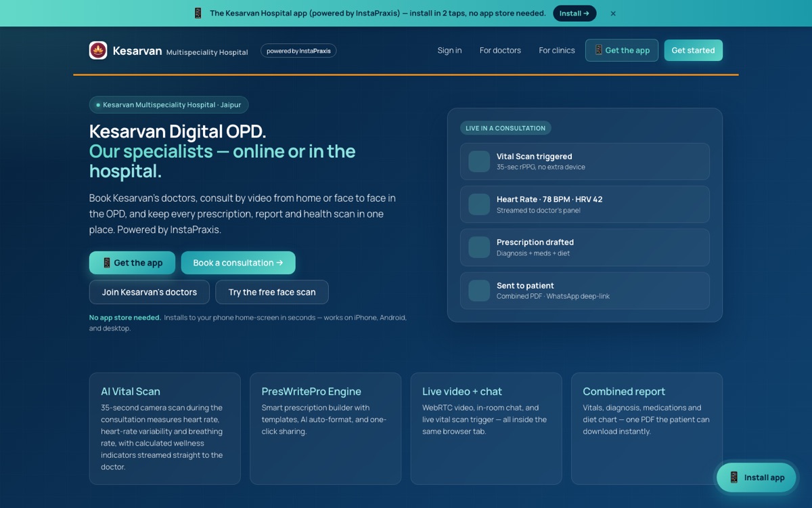Image resolution: width=812 pixels, height=508 pixels.
Task: Open the AI Vital Scan feature card
Action: [165, 429]
